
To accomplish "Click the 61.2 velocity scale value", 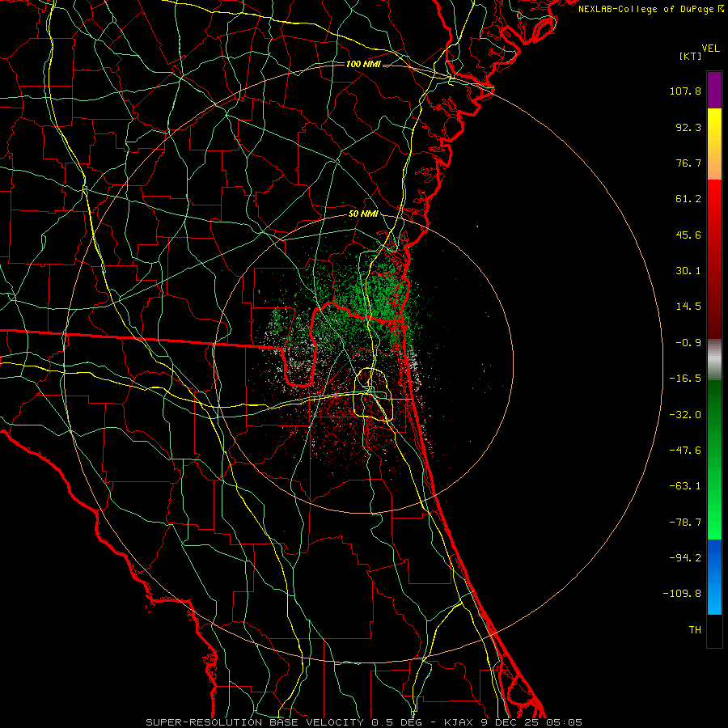I will click(688, 199).
